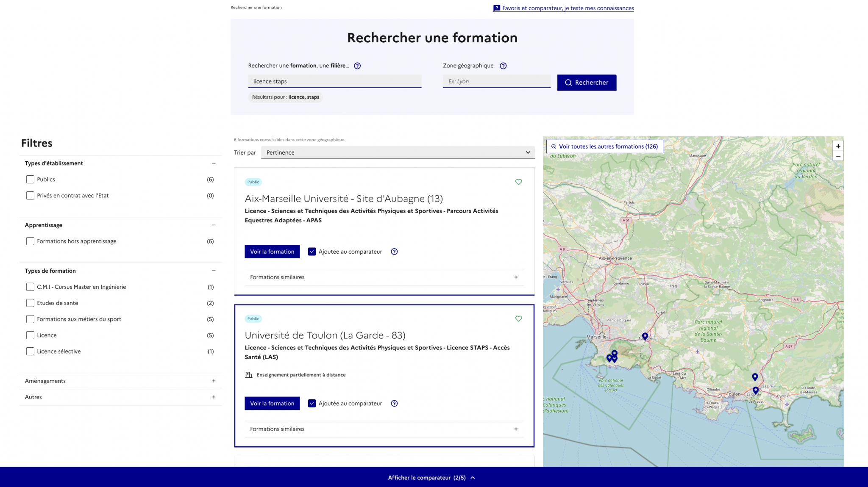Uncheck Ajoutée au comparateur on Toulon formation
This screenshot has height=487, width=868.
(x=312, y=403)
